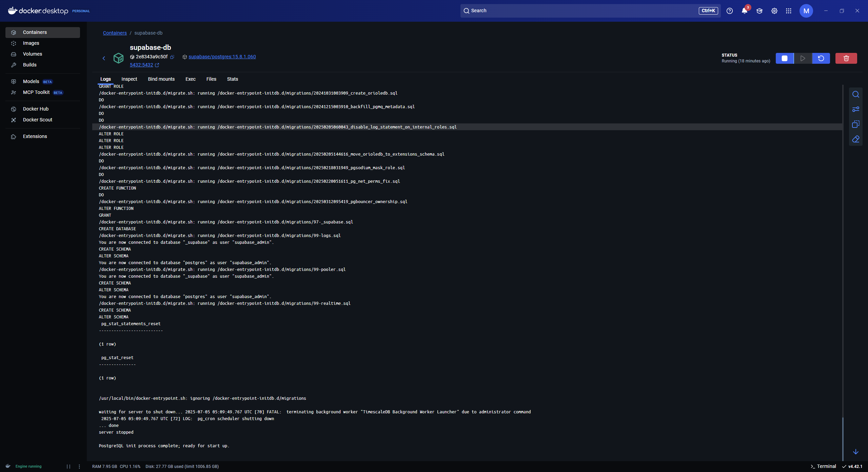Click the "PostgreSQL init process complete" log line
The image size is (868, 472).
[164, 446]
